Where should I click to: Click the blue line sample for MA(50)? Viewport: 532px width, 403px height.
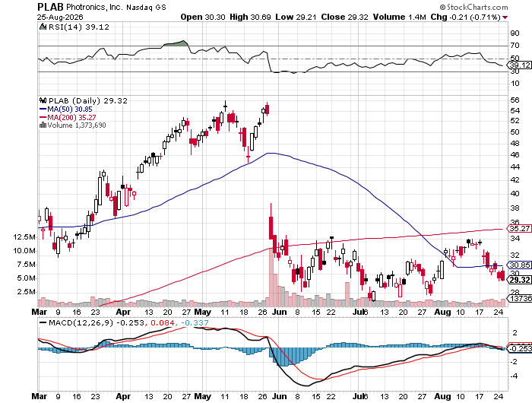click(43, 109)
